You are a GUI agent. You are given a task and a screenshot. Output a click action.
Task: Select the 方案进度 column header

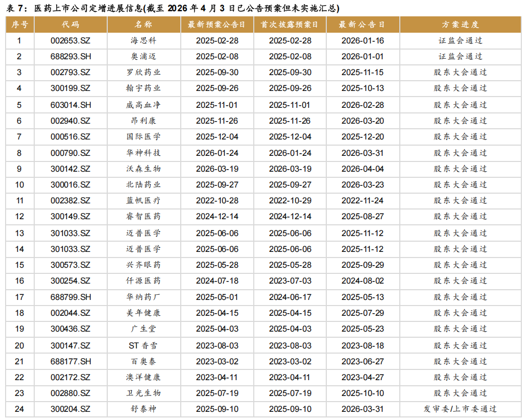tap(460, 25)
